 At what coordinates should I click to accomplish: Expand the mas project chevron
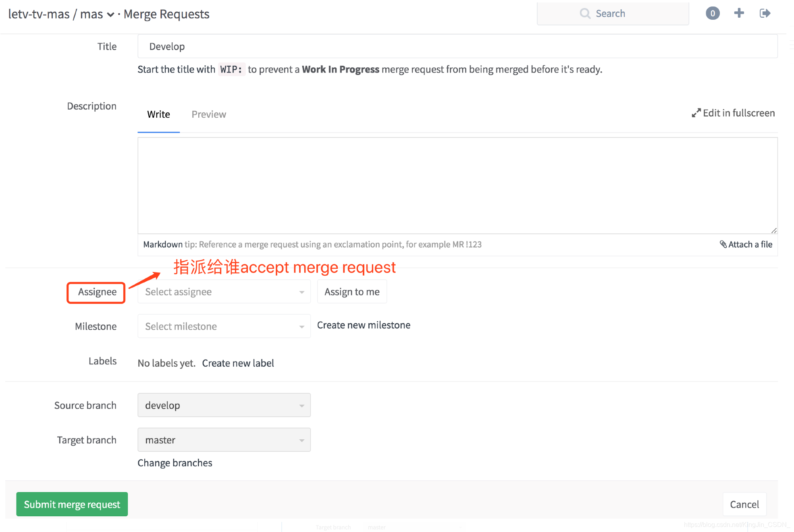point(110,15)
